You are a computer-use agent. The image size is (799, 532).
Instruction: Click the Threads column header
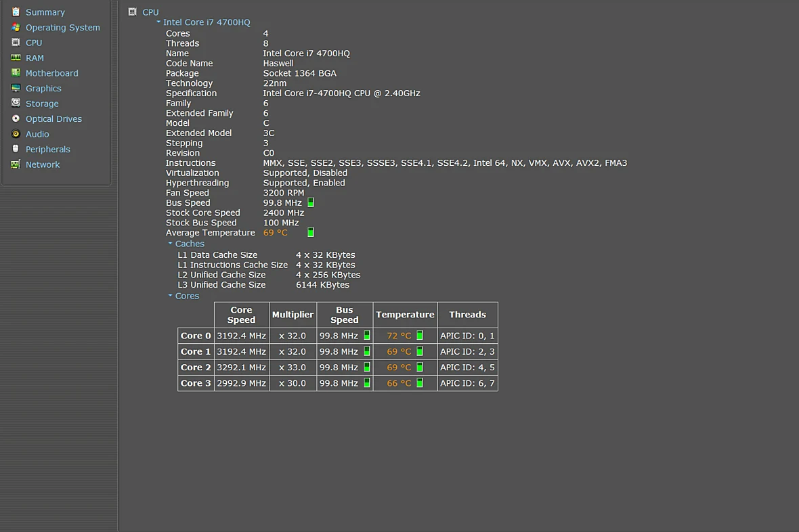pos(467,315)
